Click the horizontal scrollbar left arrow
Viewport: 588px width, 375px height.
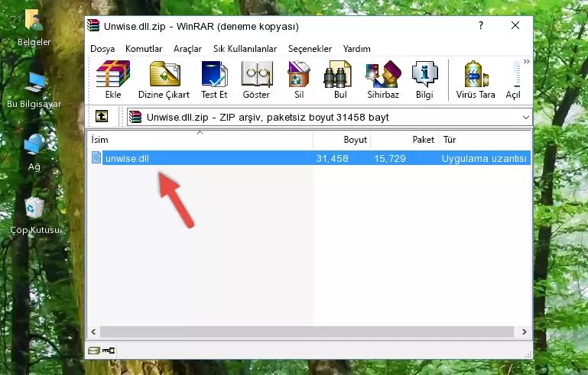tap(94, 331)
